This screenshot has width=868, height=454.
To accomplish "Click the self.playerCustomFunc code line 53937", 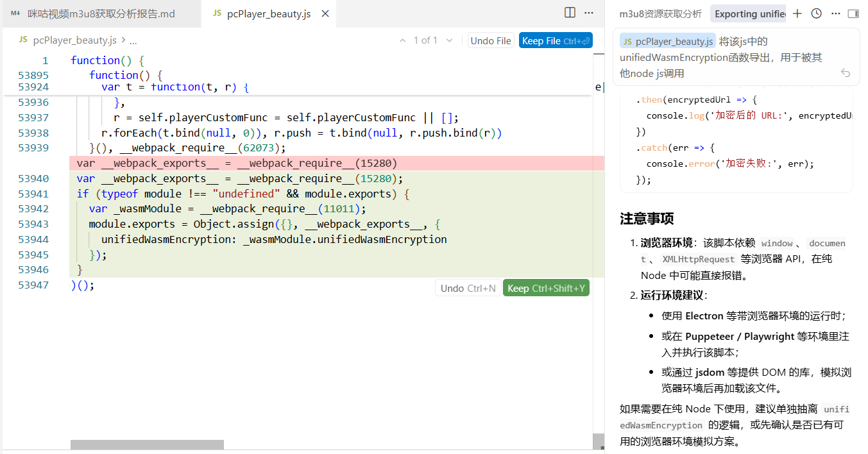I will [286, 117].
